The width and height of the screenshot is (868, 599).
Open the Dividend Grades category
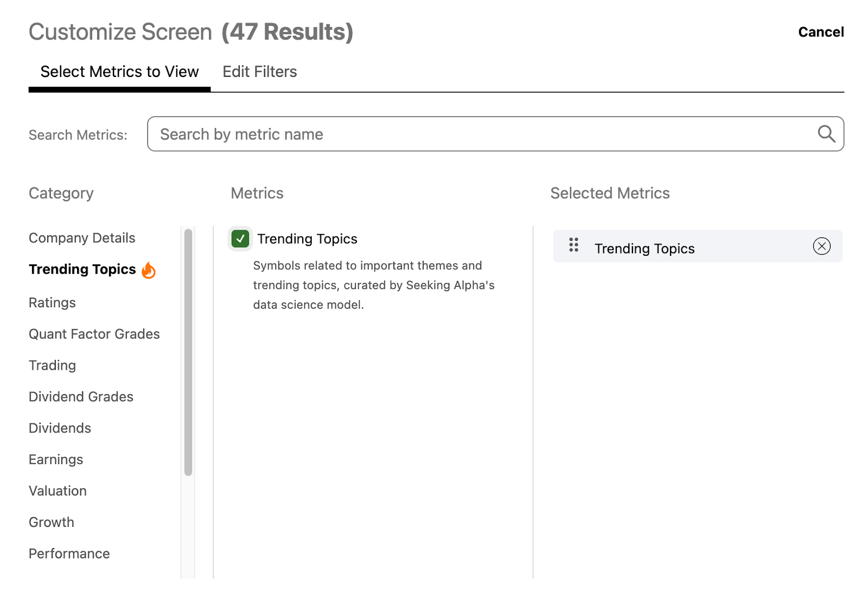[x=81, y=397]
